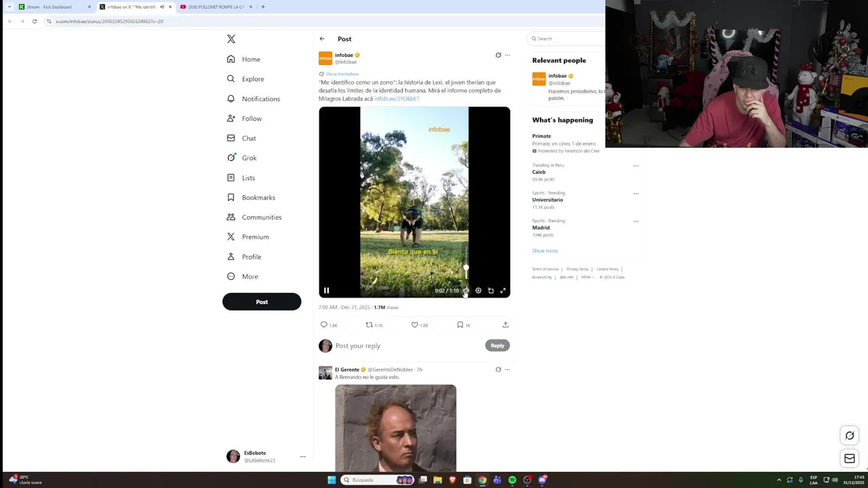The height and width of the screenshot is (488, 868).
Task: Click the Lists icon in sidebar
Action: 231,178
